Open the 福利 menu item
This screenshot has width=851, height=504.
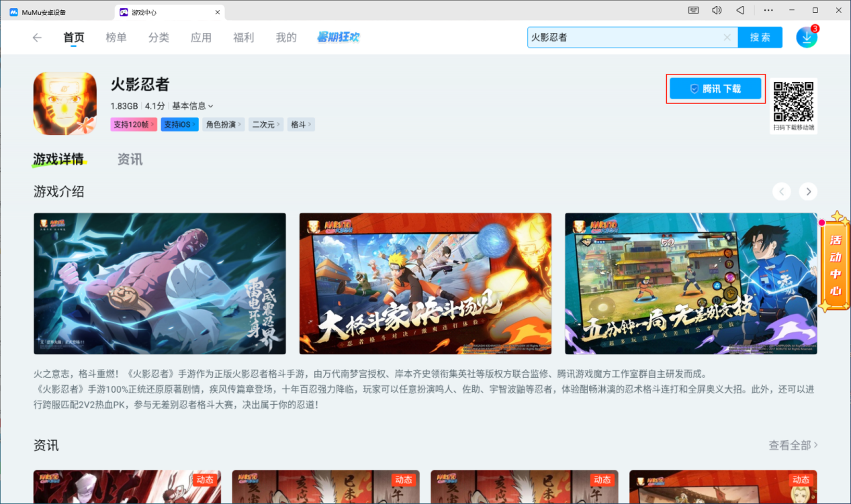click(243, 38)
